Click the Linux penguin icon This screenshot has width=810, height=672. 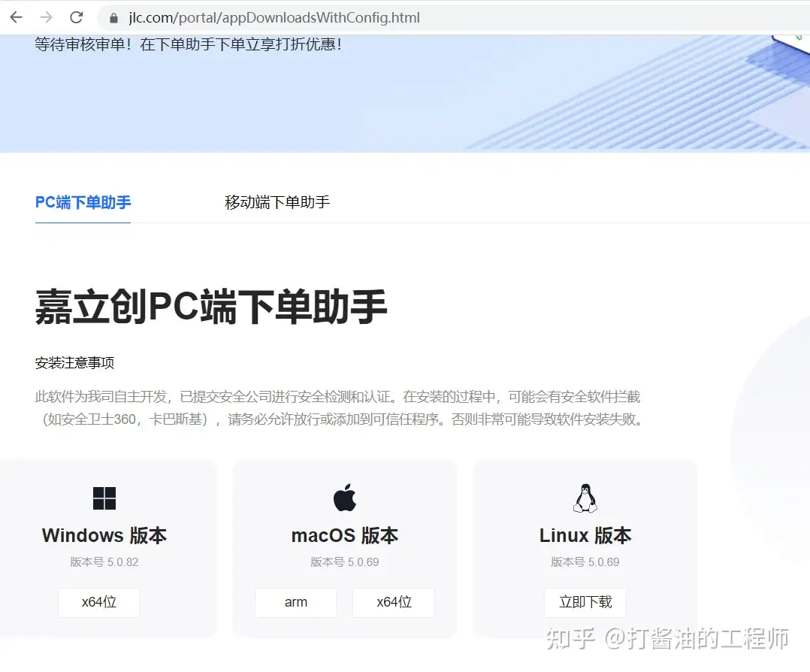click(x=585, y=495)
